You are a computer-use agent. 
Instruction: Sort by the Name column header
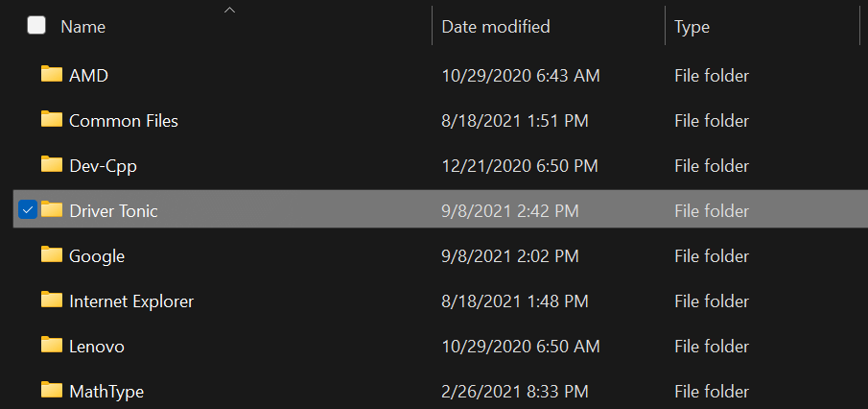tap(83, 26)
